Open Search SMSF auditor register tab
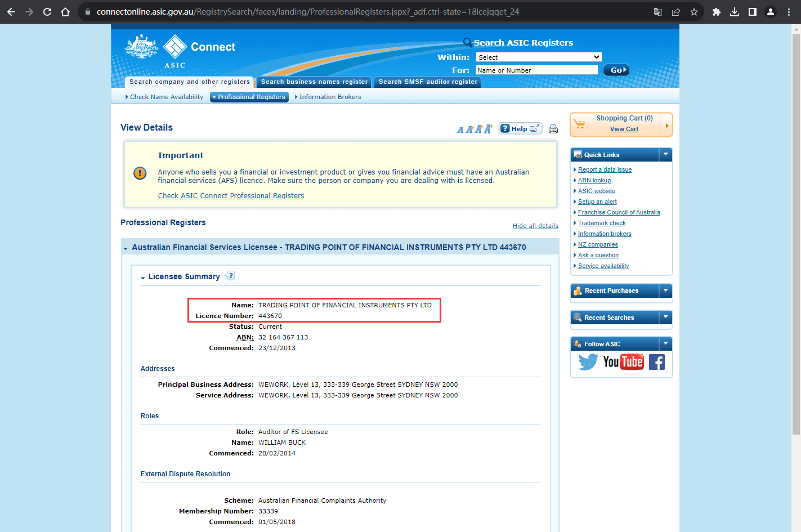 pos(428,82)
